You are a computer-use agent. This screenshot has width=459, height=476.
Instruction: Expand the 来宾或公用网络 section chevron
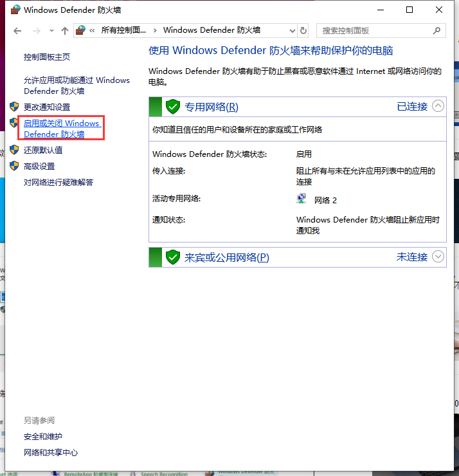[438, 257]
